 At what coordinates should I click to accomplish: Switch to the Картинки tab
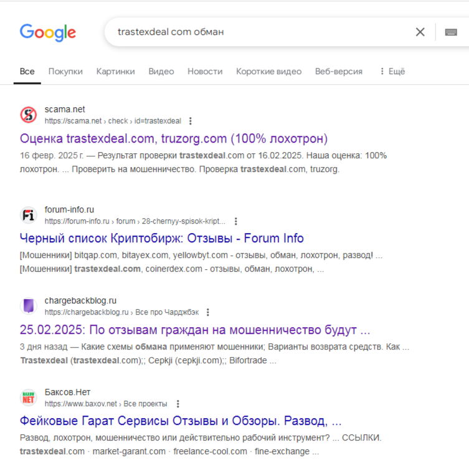pos(115,72)
